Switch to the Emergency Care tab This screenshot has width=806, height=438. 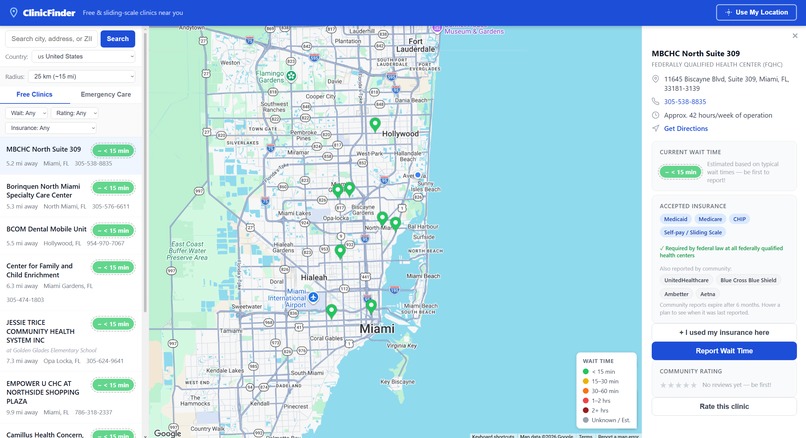106,95
